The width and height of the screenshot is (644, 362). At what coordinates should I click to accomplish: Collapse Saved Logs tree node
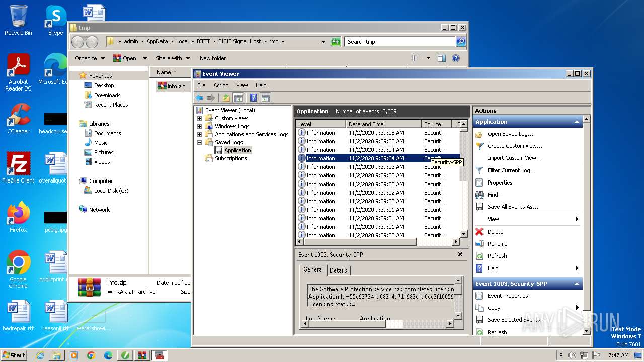(199, 142)
